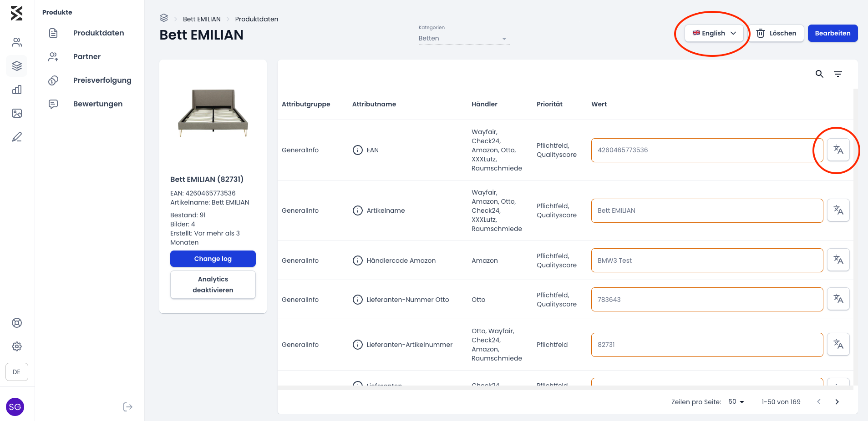Open the image gallery icon in sidebar
Image resolution: width=868 pixels, height=421 pixels.
click(17, 113)
